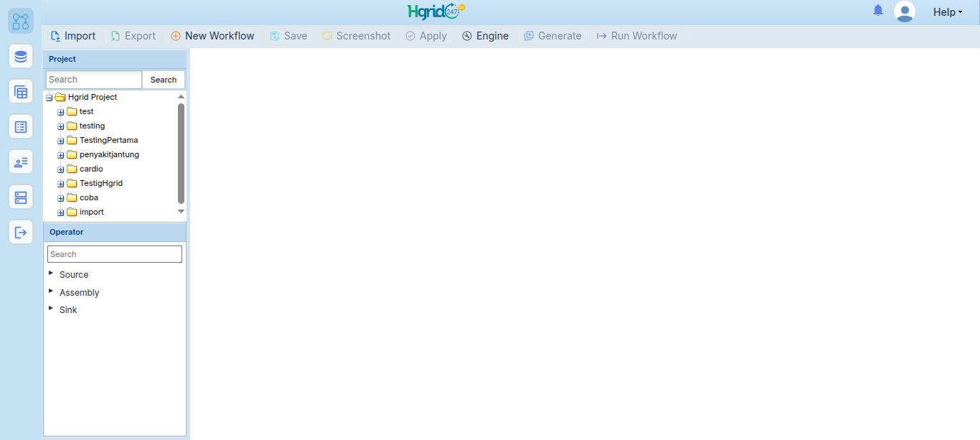Focus the operator search field
The width and height of the screenshot is (980, 440).
click(x=115, y=254)
